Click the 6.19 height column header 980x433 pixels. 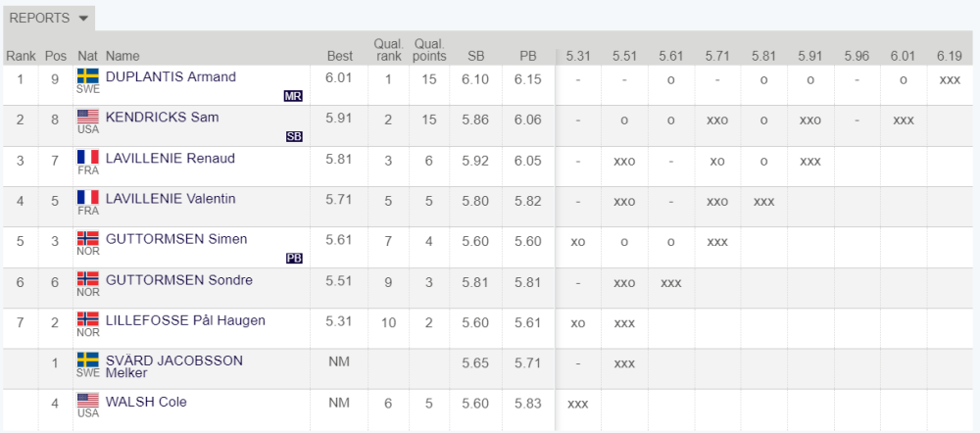[x=950, y=56]
